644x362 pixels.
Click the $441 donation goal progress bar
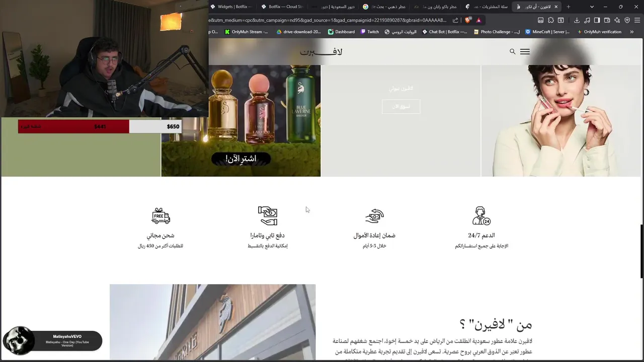99,127
